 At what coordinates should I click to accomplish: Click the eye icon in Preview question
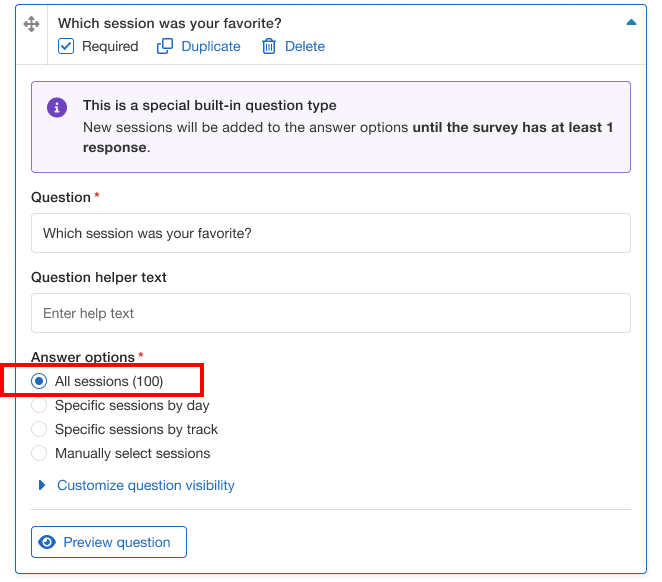point(47,542)
